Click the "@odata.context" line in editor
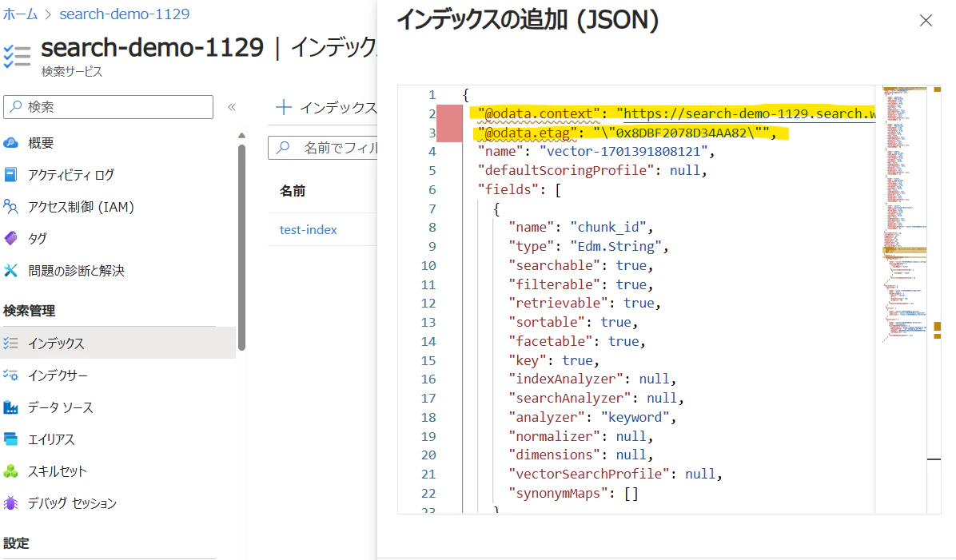 tap(676, 113)
